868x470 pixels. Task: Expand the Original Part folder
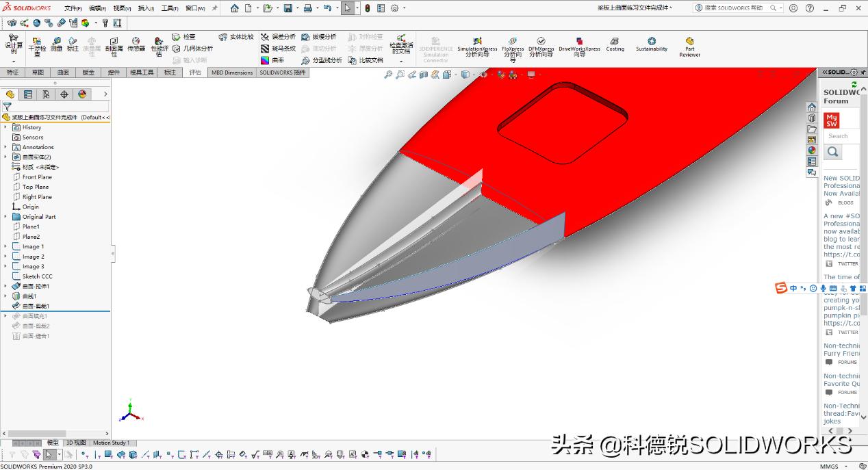point(5,217)
